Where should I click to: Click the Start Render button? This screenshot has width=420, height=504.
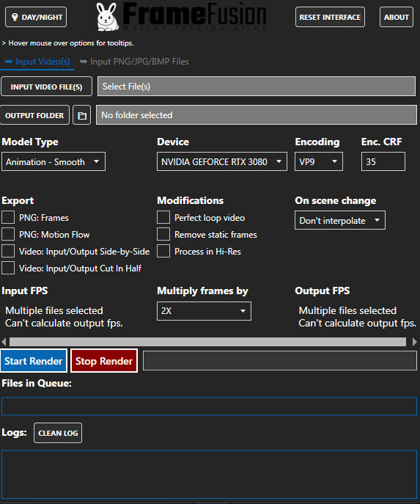click(x=34, y=361)
